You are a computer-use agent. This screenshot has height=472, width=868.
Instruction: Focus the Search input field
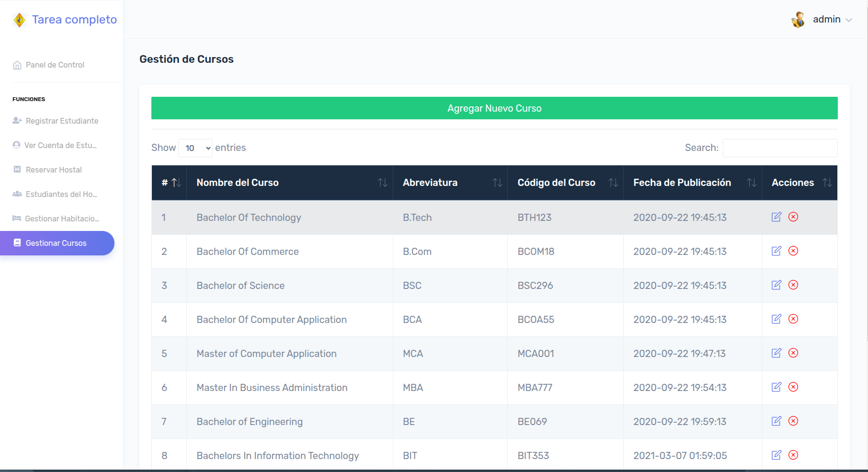pyautogui.click(x=780, y=148)
